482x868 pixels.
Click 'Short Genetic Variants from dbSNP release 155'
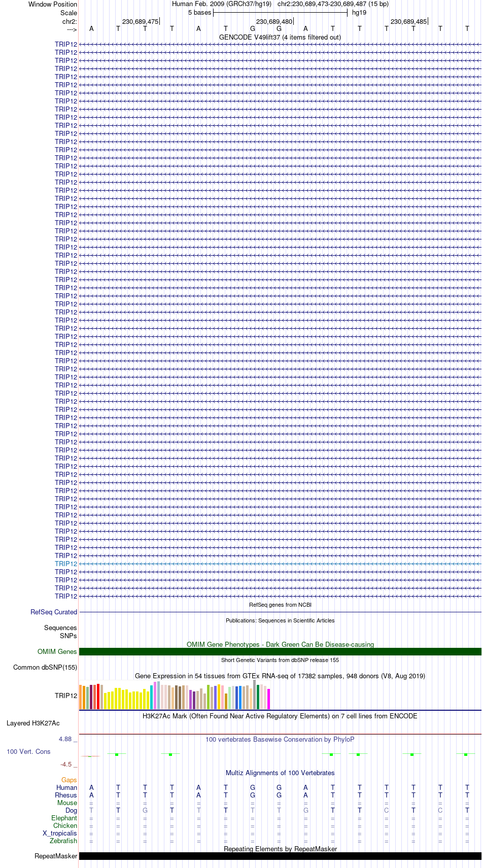(x=280, y=660)
